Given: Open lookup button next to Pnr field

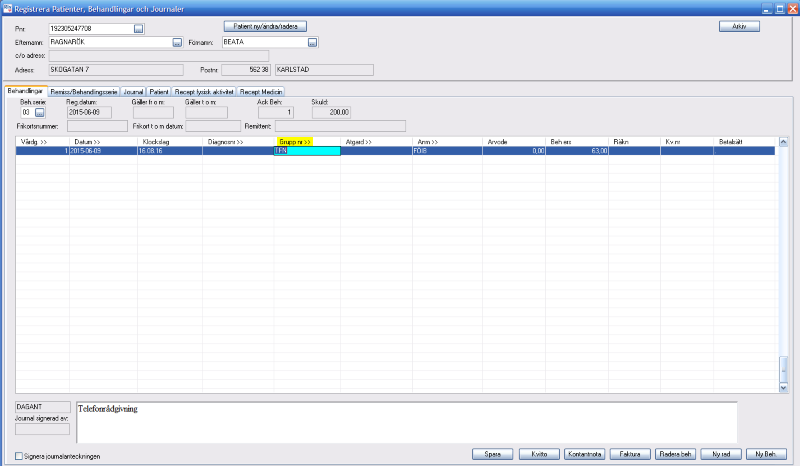Looking at the screenshot, I should tap(138, 29).
